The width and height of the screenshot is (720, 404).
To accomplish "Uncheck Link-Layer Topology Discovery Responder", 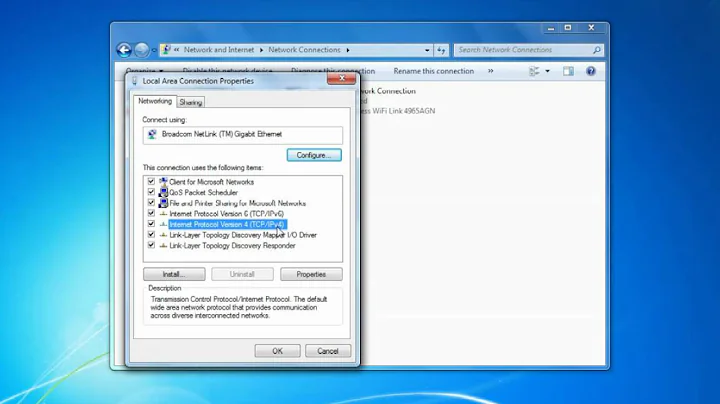I will (151, 245).
